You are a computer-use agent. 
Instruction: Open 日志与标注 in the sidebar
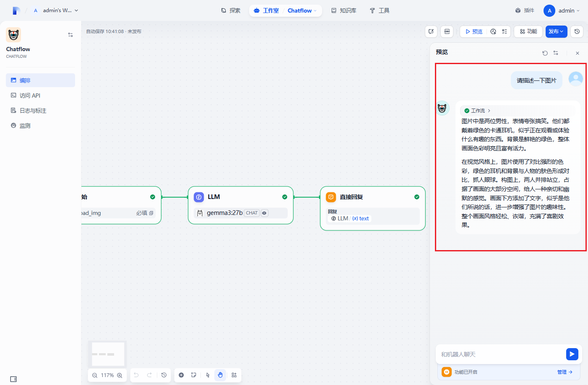point(40,111)
